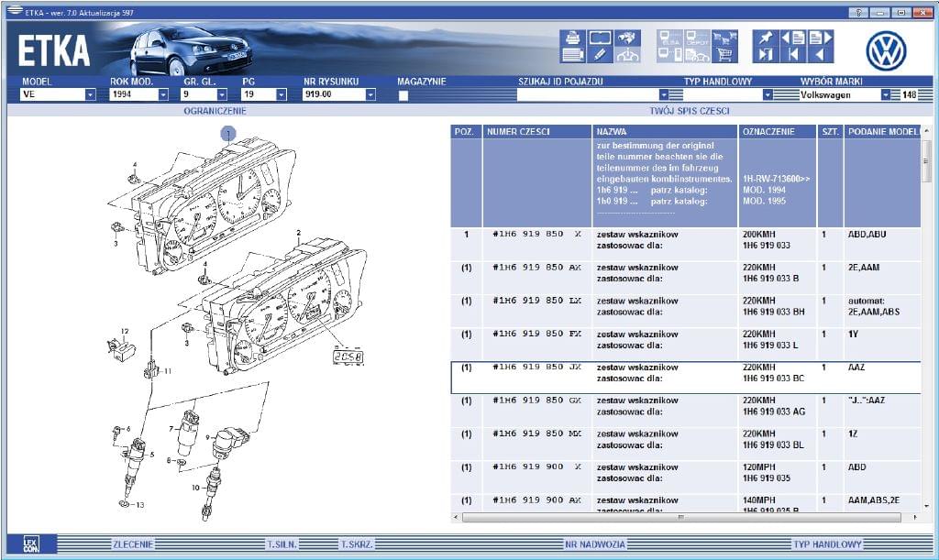Screen dimensions: 939x560
Task: Click the POZ. column header
Action: coord(466,132)
